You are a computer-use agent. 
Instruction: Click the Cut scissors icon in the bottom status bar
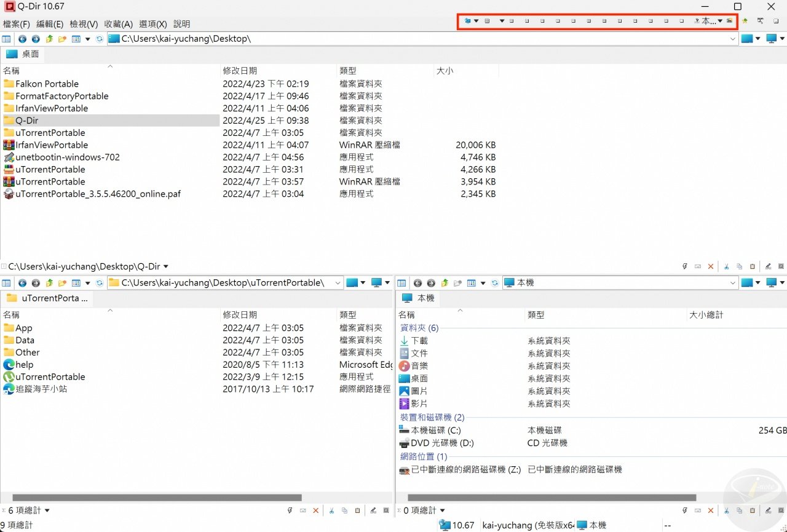[x=331, y=510]
